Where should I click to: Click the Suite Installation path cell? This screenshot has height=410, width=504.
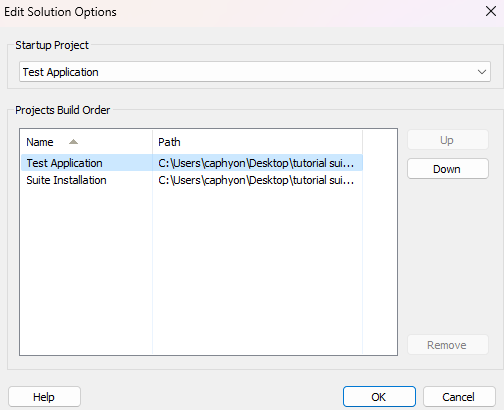pyautogui.click(x=256, y=180)
